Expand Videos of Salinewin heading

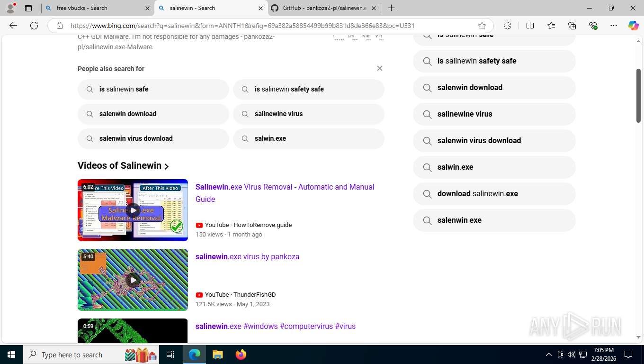point(123,165)
